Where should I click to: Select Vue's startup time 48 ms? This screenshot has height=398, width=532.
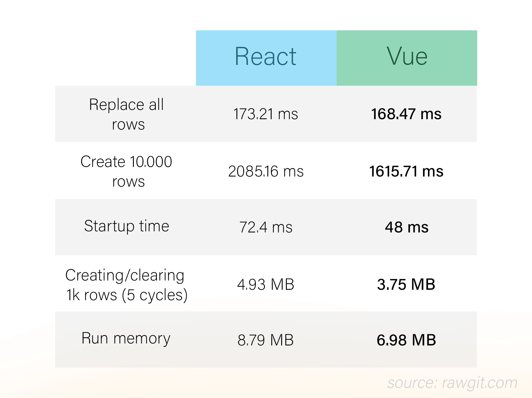[407, 227]
